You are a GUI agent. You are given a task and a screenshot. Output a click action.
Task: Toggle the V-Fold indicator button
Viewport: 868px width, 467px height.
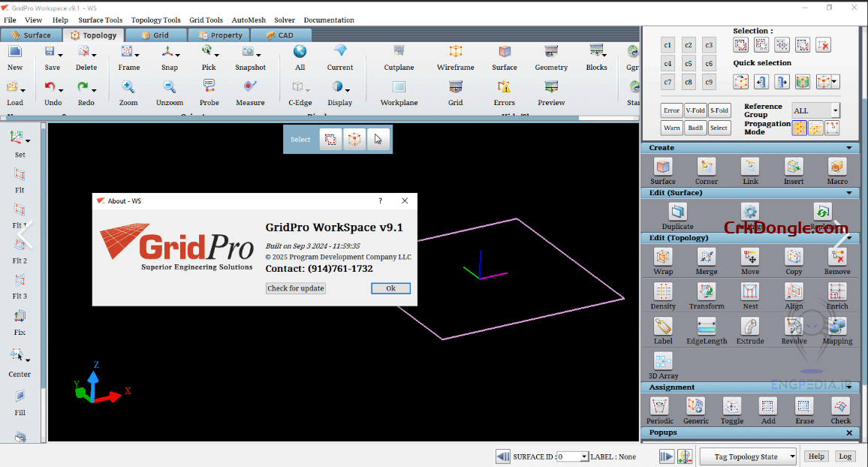click(x=695, y=109)
